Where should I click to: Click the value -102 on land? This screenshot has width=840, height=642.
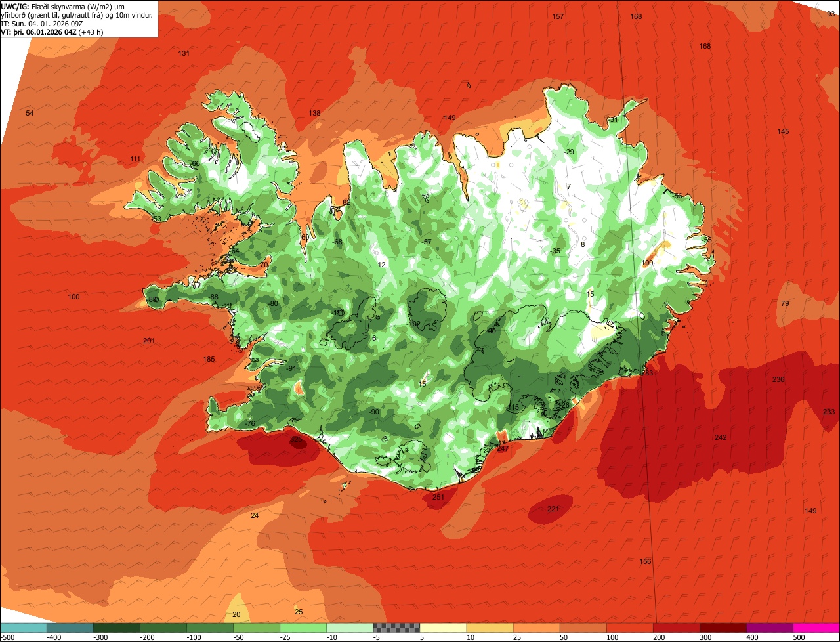413,324
